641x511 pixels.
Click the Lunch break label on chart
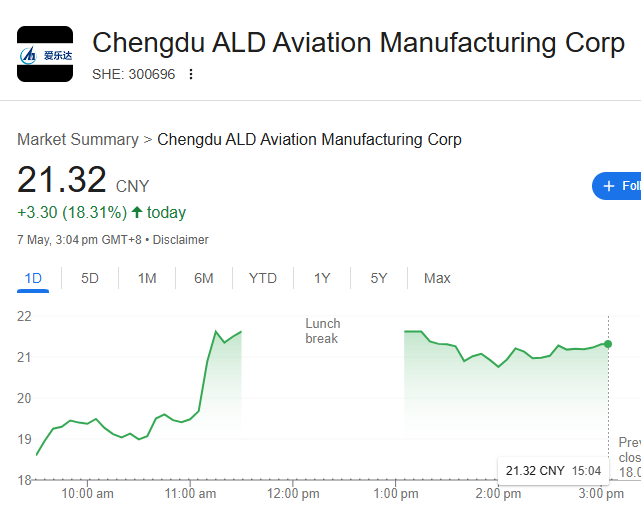(322, 331)
